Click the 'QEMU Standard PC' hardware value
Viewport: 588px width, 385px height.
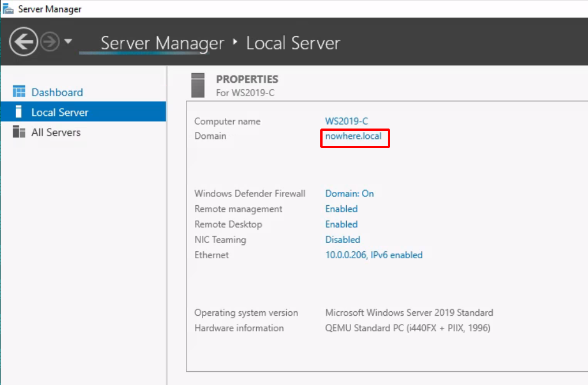click(x=407, y=328)
